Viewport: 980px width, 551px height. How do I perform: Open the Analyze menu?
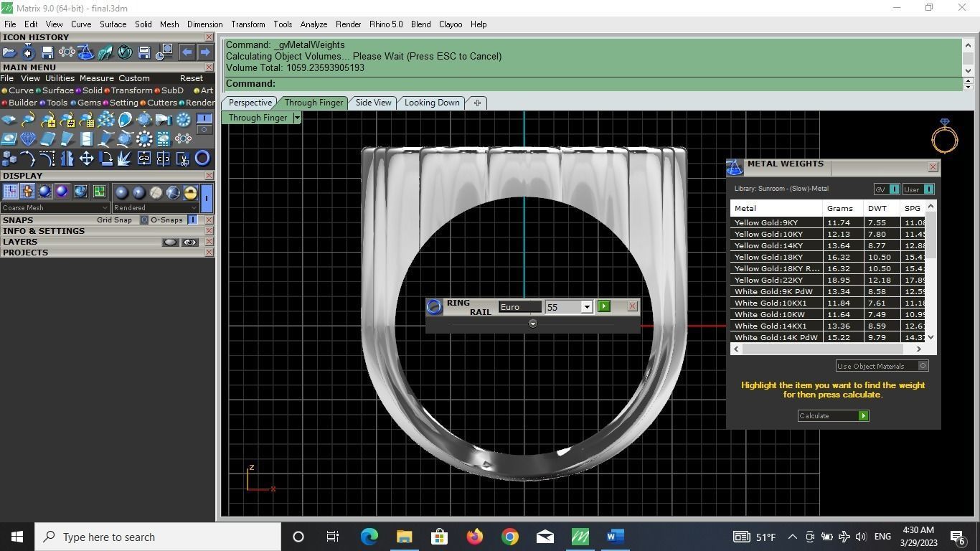[x=314, y=24]
